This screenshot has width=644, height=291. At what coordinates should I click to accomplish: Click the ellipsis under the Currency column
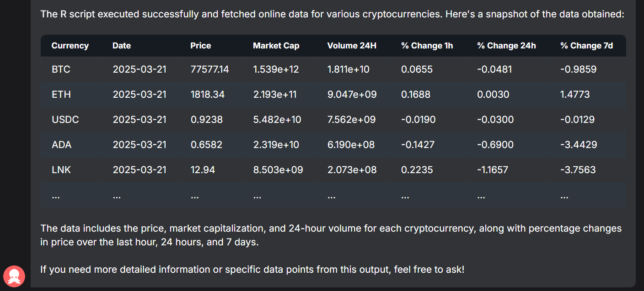pyautogui.click(x=56, y=196)
